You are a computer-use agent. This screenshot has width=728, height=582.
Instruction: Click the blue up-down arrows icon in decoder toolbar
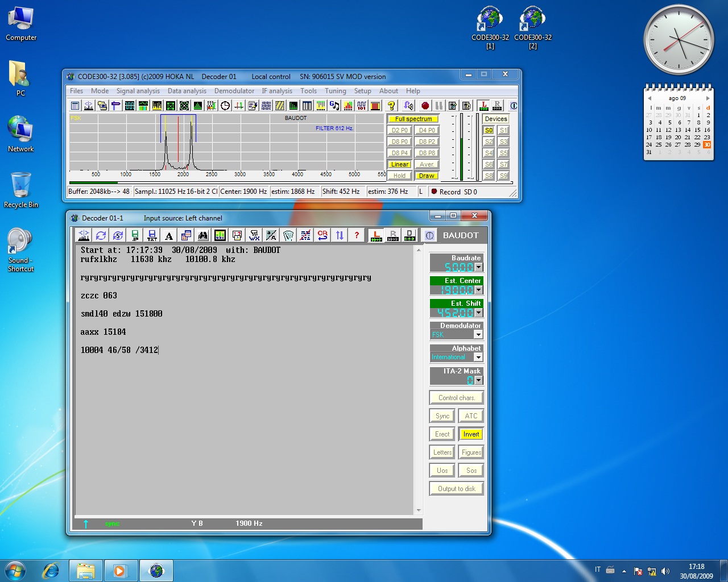click(x=340, y=235)
